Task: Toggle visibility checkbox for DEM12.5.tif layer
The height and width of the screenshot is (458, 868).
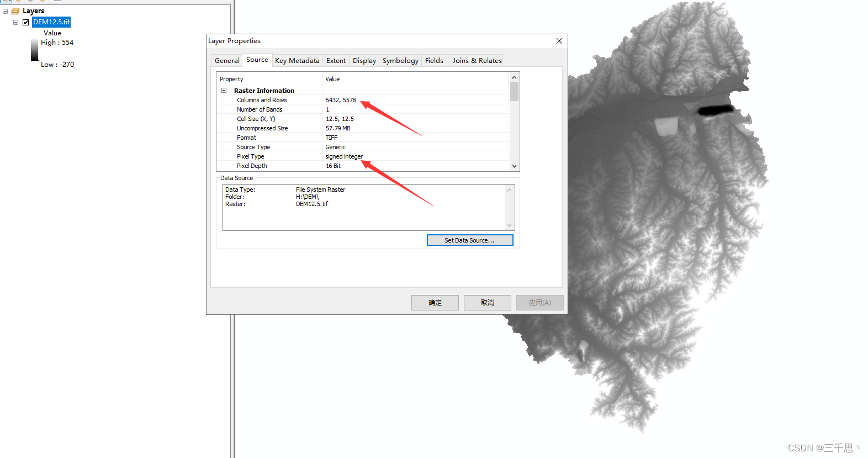Action: [x=25, y=22]
